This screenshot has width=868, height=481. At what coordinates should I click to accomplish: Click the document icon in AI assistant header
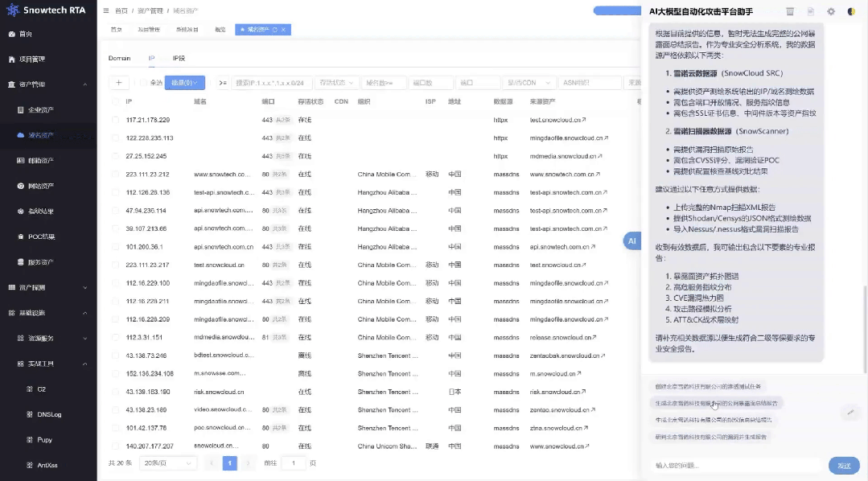810,11
